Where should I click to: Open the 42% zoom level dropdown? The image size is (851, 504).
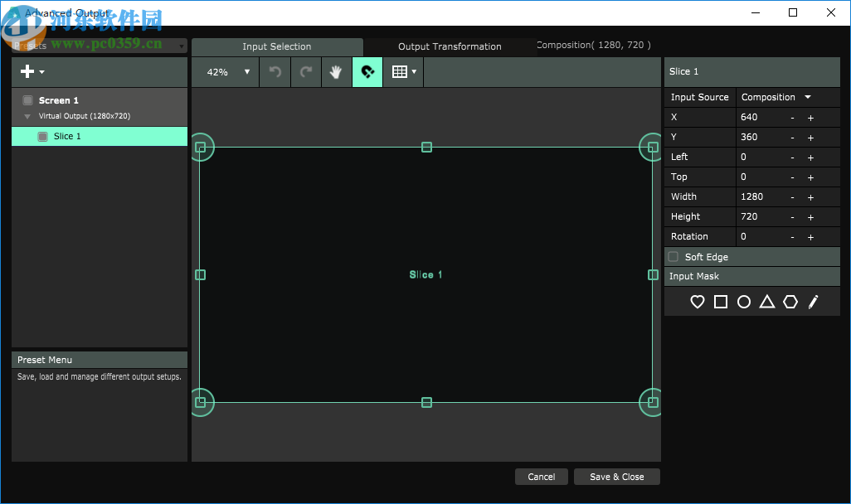pyautogui.click(x=226, y=71)
